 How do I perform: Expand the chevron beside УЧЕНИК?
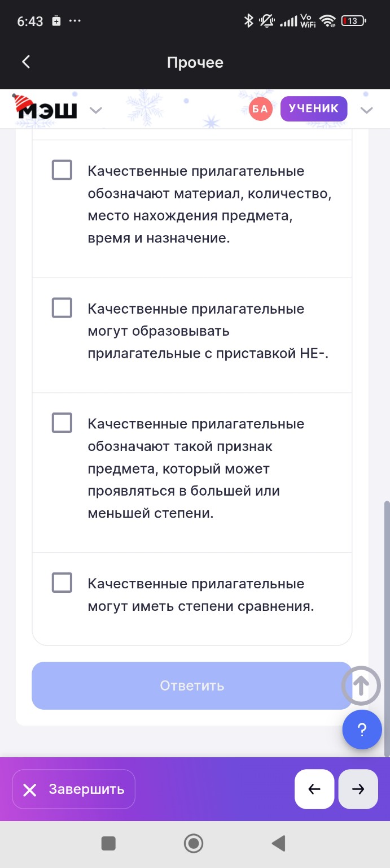coord(367,110)
